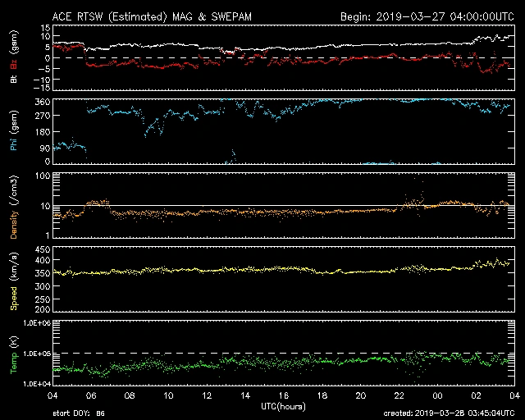This screenshot has width=525, height=420.
Task: Click the ACE RTSW MAG & SWEPAM title
Action: [x=152, y=16]
